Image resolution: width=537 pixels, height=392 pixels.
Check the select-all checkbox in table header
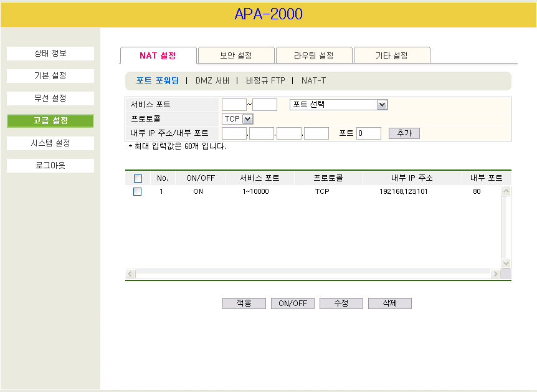(x=138, y=178)
